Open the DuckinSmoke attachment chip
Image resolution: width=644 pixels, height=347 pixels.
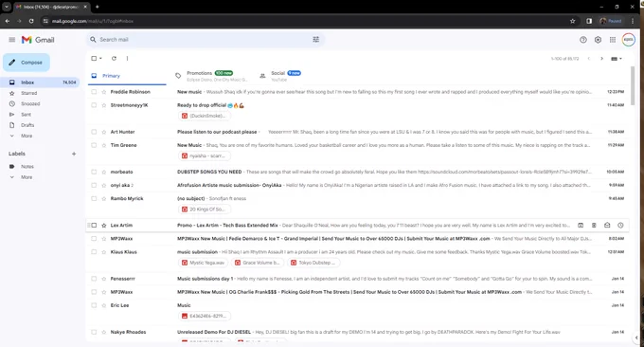205,116
